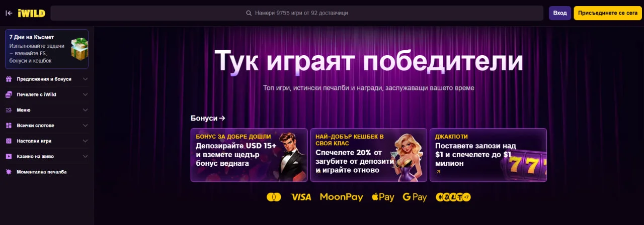Click the Visa payment logo
This screenshot has width=644, height=225.
301,197
